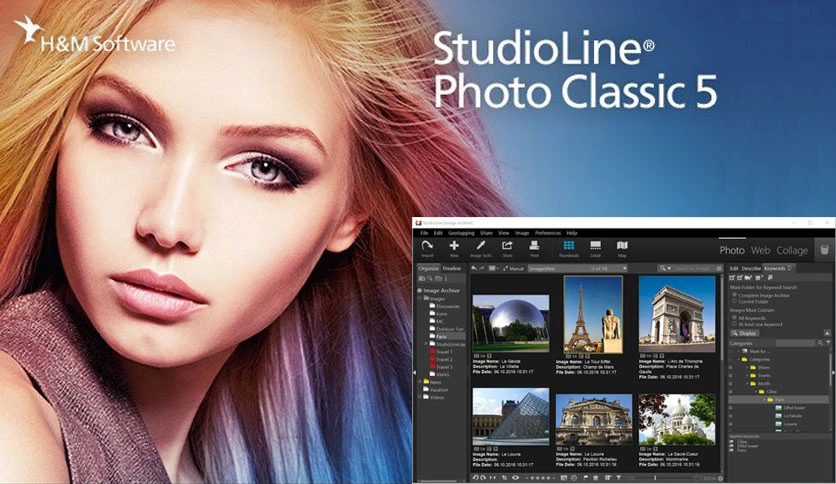Select the La Tour Eiffel thumbnail
The width and height of the screenshot is (836, 484).
[593, 314]
